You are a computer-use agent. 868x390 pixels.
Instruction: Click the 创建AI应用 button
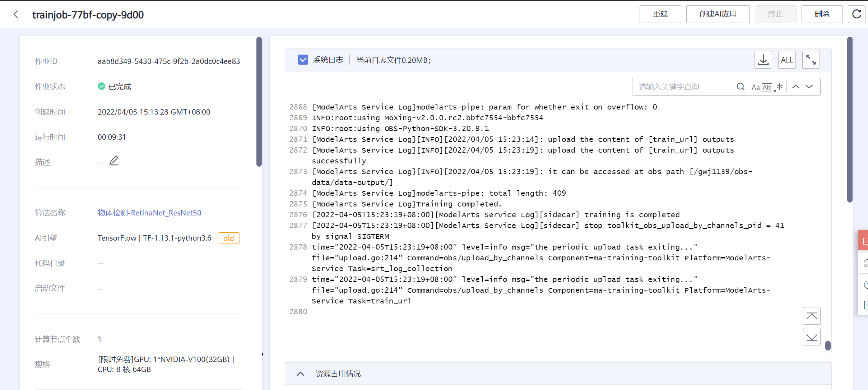pyautogui.click(x=718, y=14)
